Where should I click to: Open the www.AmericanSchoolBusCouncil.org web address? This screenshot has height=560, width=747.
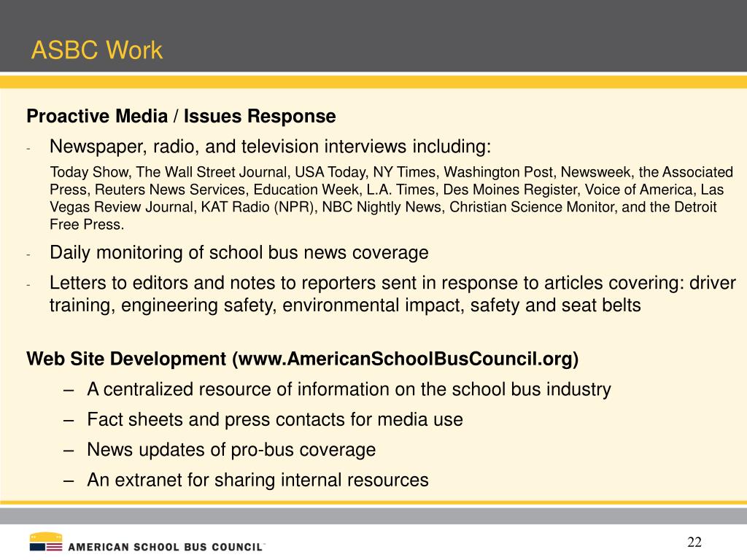(x=404, y=359)
